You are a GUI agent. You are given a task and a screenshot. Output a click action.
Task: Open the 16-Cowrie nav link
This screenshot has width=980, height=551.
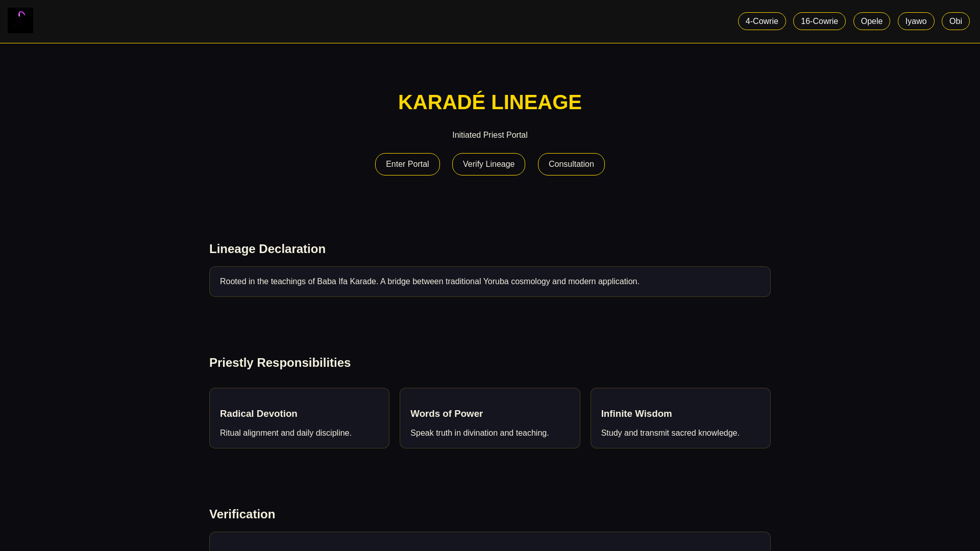tap(819, 21)
